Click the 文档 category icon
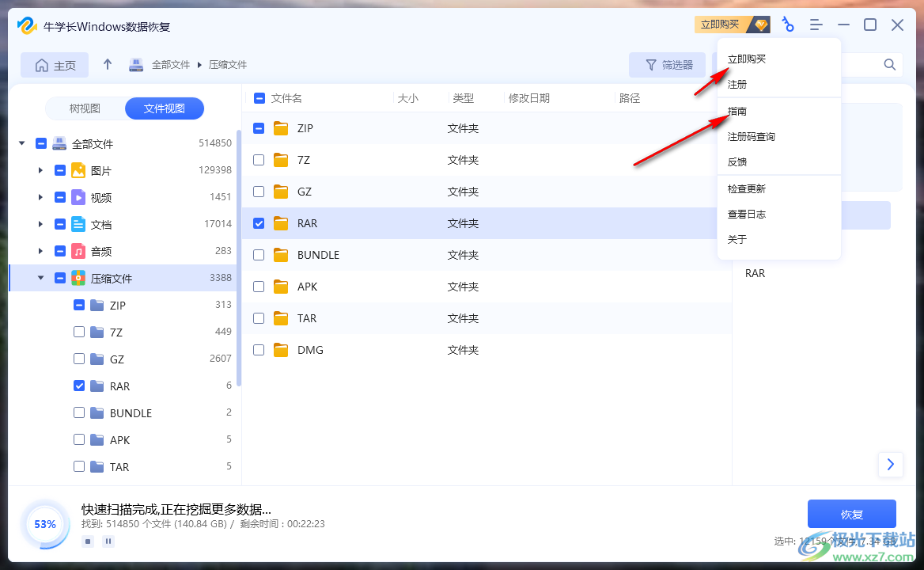This screenshot has width=924, height=570. click(78, 224)
